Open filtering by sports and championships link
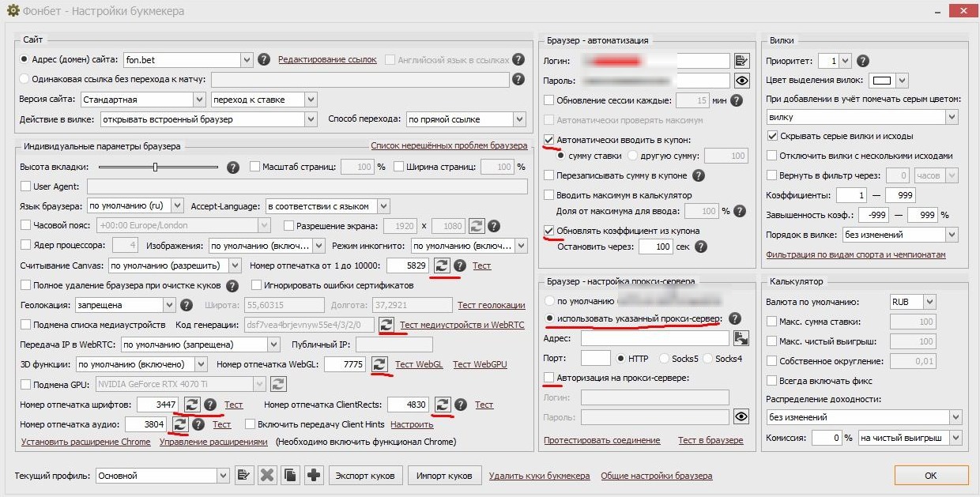 click(856, 254)
